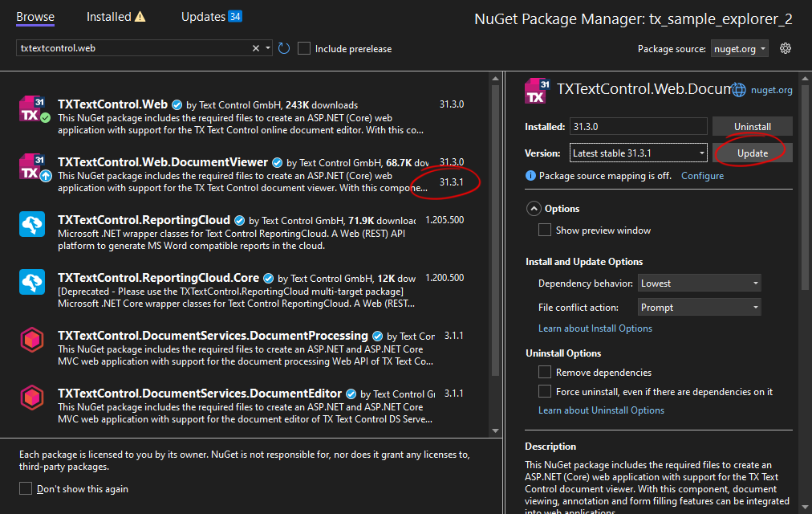Click the refresh search results icon
812x514 pixels.
[x=284, y=48]
